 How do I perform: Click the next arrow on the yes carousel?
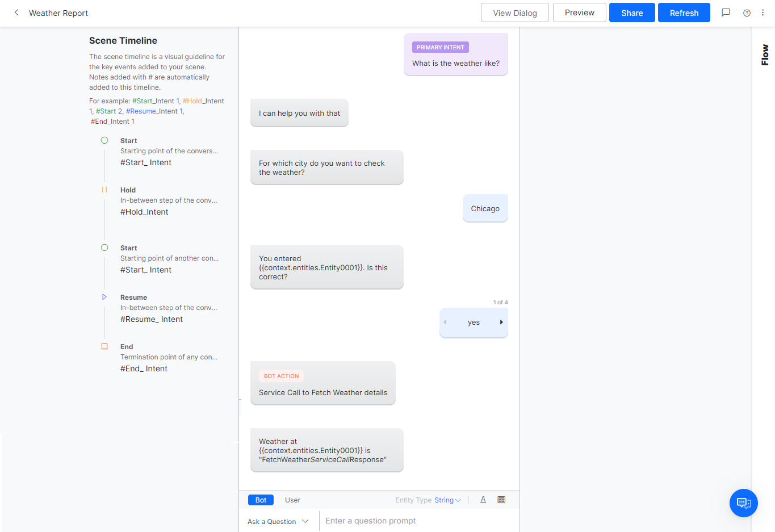point(500,322)
